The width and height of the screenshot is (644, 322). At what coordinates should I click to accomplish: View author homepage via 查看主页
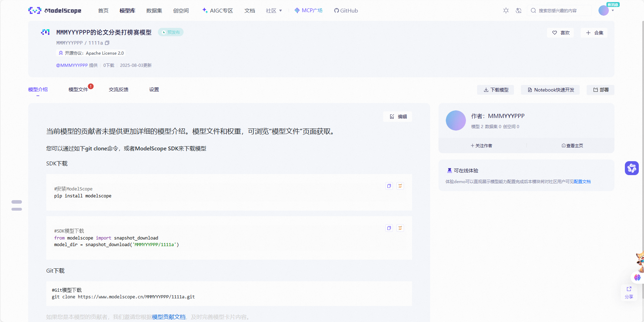click(572, 146)
